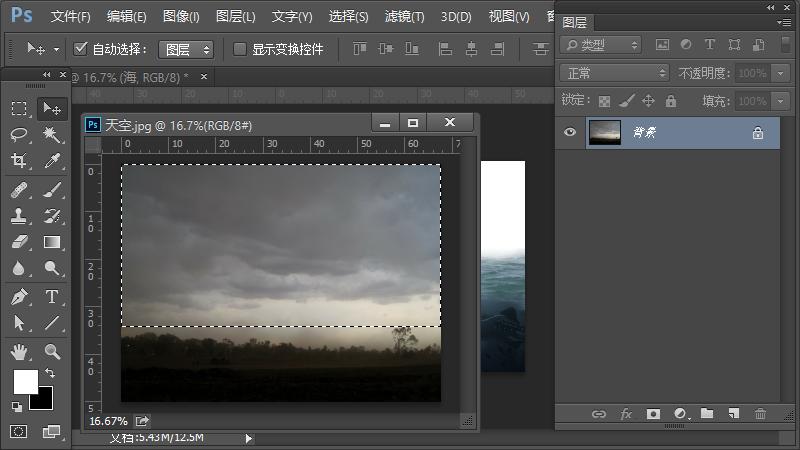This screenshot has width=800, height=450.
Task: Add a layer mask
Action: pyautogui.click(x=653, y=413)
